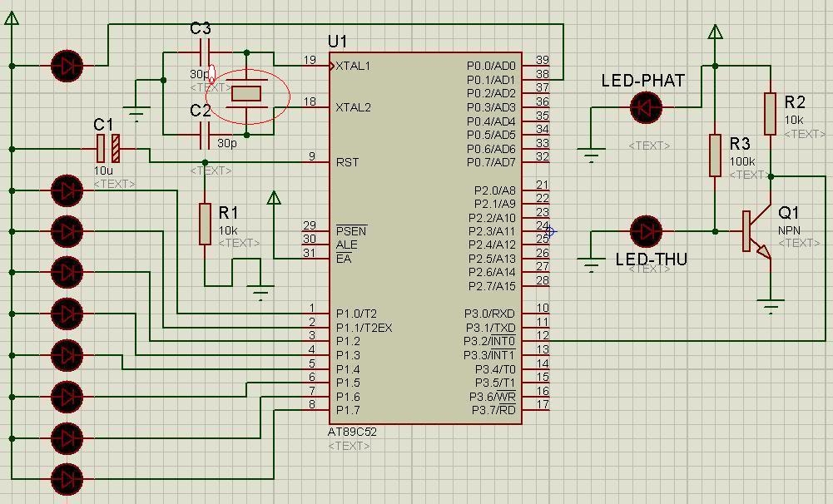833x504 pixels.
Task: Click the P1.5 pin label
Action: (x=348, y=383)
